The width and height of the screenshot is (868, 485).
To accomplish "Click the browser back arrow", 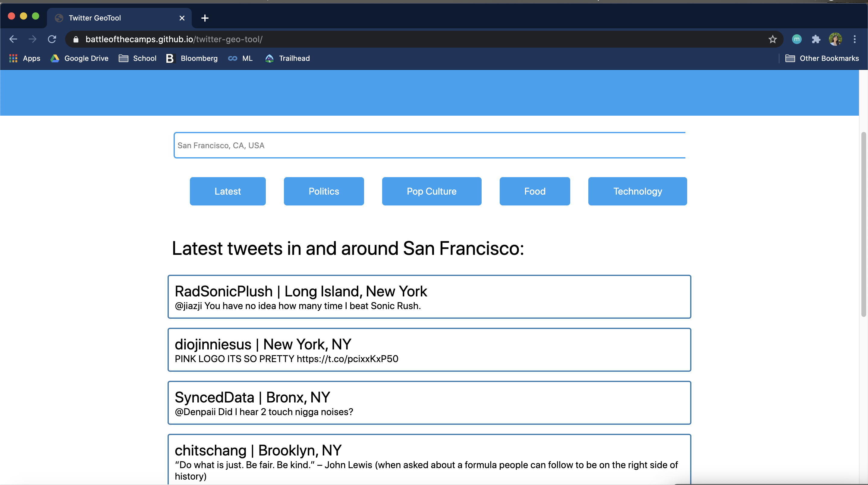I will coord(13,39).
